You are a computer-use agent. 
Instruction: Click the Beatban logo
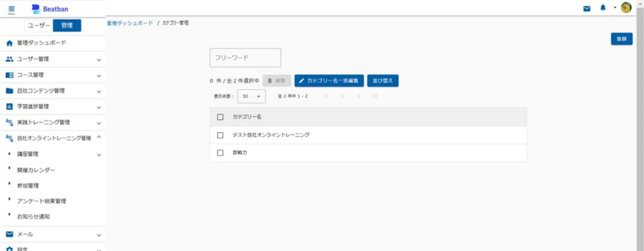tap(50, 9)
